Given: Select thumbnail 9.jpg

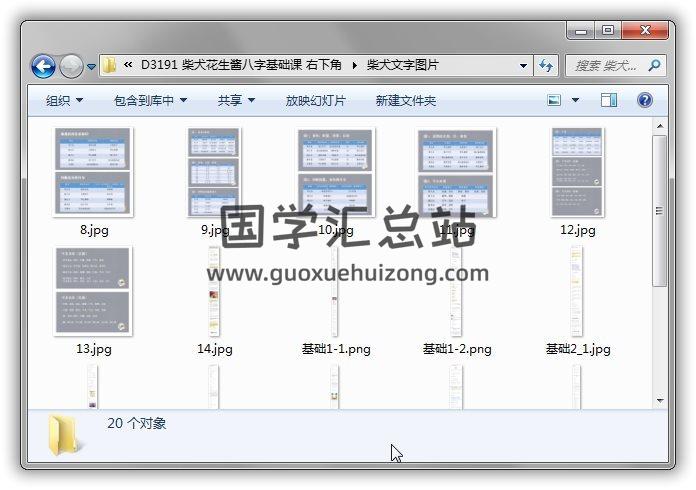Looking at the screenshot, I should click(x=214, y=172).
